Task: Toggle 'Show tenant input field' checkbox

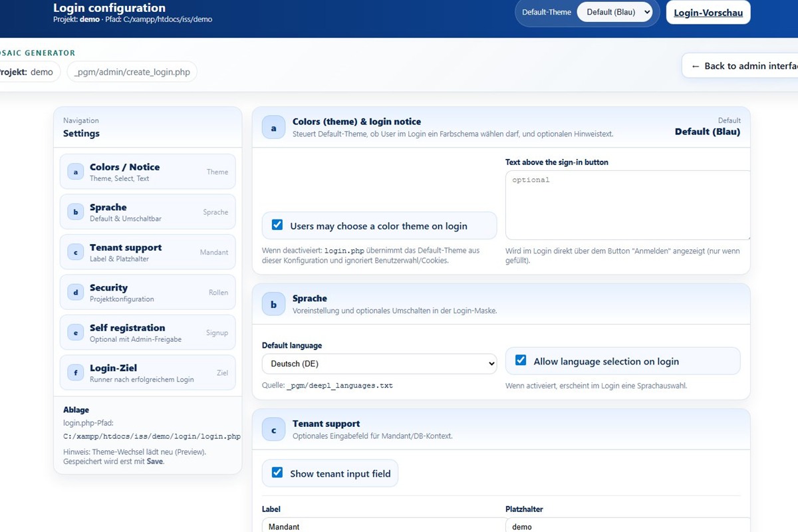Action: click(277, 473)
